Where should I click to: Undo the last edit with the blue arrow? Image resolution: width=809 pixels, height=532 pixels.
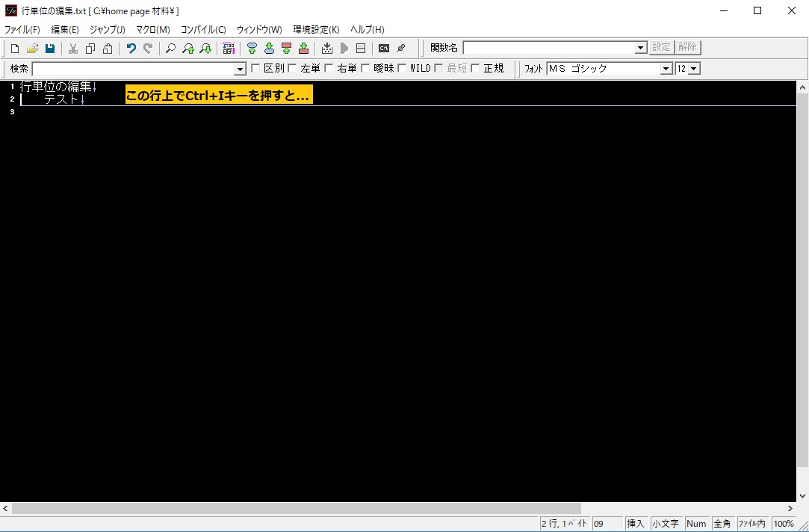point(131,49)
